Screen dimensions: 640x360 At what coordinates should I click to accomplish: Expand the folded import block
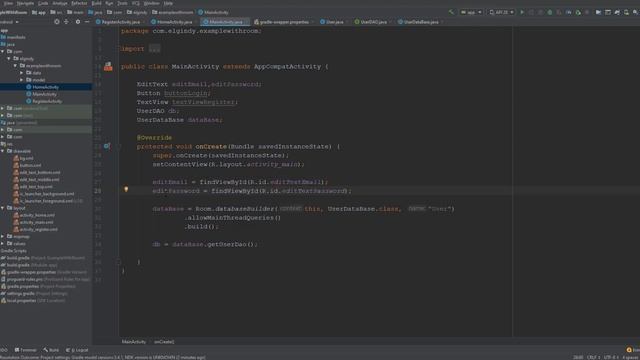(155, 49)
